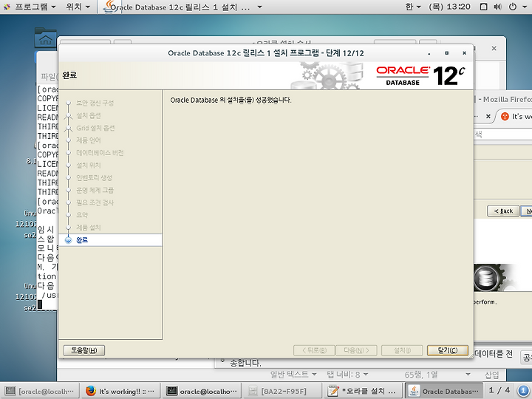Open the 파일 menu in the terminal window
This screenshot has width=532, height=399.
[x=49, y=77]
